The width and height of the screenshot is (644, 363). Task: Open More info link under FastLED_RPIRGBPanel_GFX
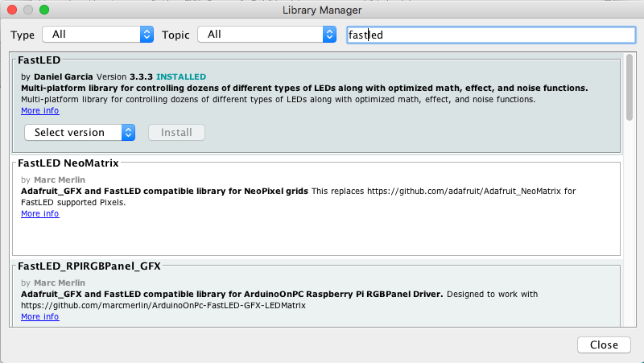tap(40, 317)
